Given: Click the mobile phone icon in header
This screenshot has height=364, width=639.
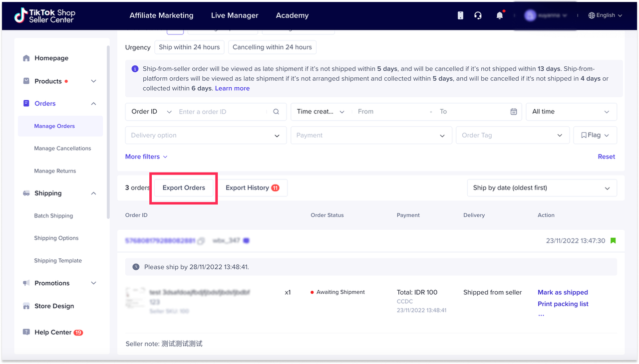Looking at the screenshot, I should tap(460, 15).
